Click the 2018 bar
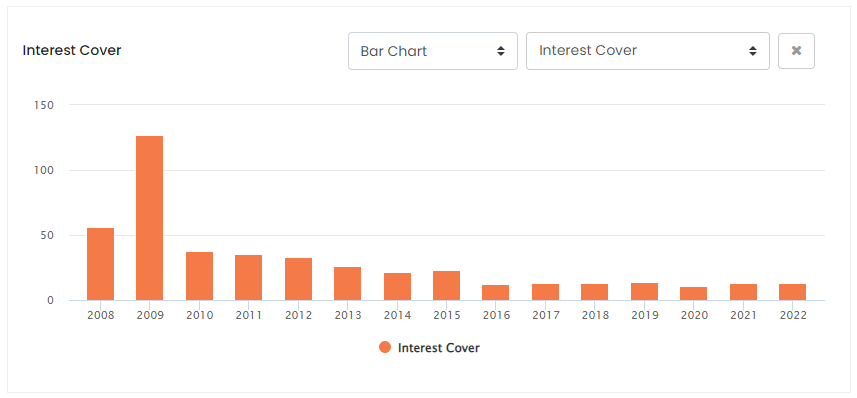This screenshot has height=398, width=857. click(595, 292)
